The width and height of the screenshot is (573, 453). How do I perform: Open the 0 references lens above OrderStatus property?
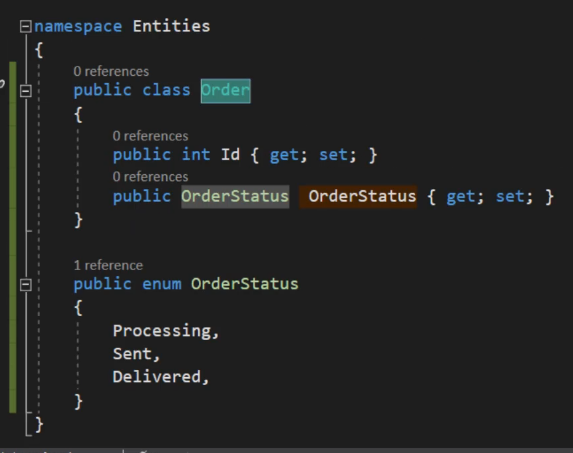(x=150, y=177)
